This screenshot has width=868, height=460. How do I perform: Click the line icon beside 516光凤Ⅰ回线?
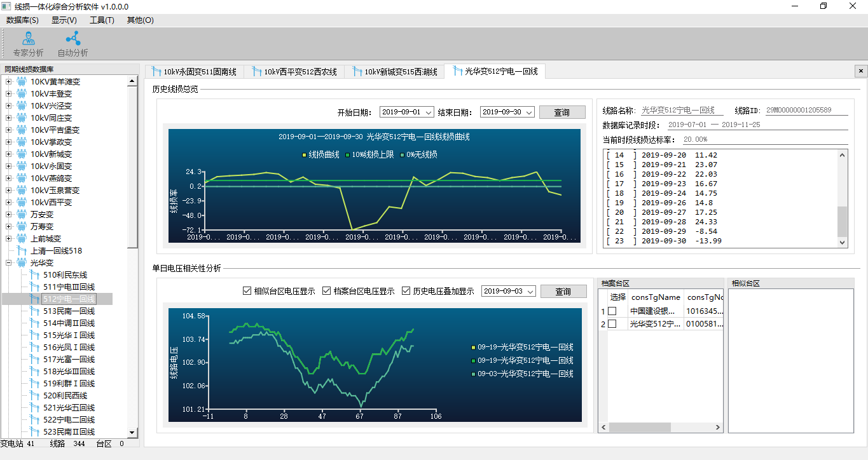point(34,347)
